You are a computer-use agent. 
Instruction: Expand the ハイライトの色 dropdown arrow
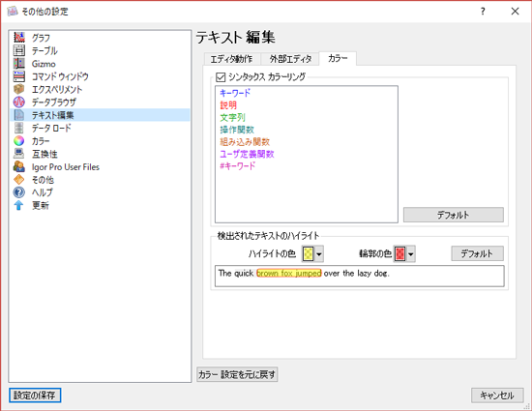tap(319, 254)
